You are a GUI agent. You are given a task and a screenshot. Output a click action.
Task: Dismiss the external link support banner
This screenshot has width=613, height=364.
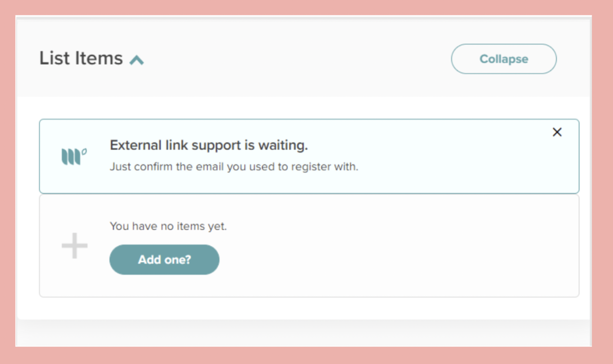pos(557,132)
